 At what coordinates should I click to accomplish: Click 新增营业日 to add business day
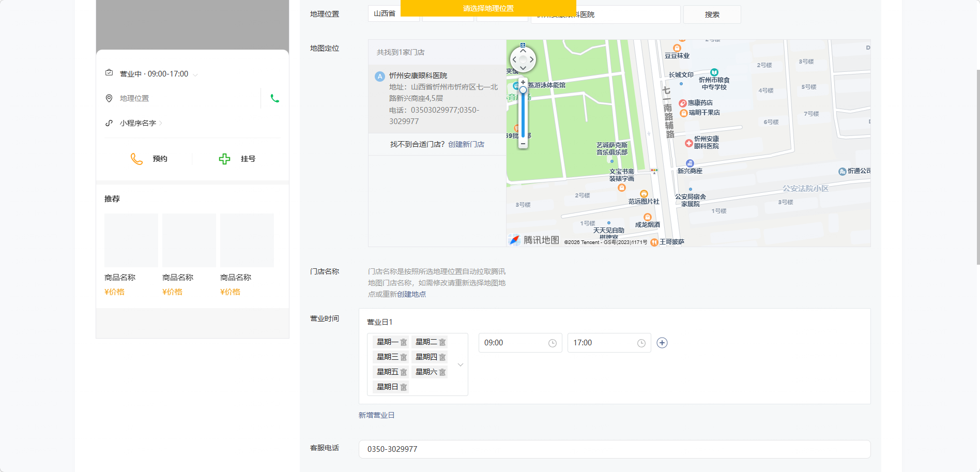[x=376, y=415]
